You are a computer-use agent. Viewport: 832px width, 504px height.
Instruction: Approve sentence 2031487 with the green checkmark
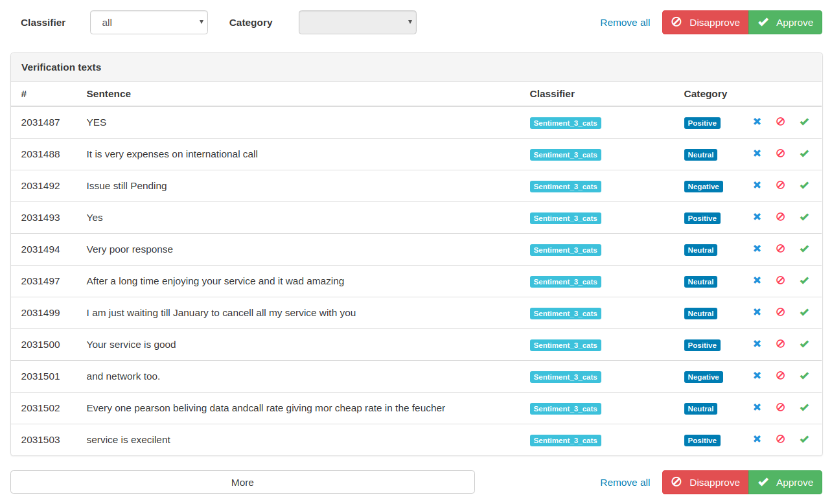click(x=804, y=122)
